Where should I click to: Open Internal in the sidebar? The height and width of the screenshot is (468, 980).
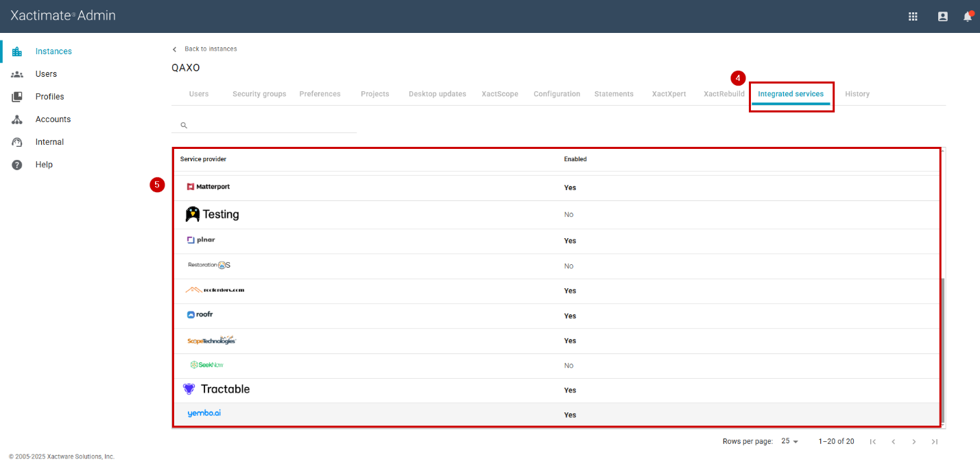49,142
